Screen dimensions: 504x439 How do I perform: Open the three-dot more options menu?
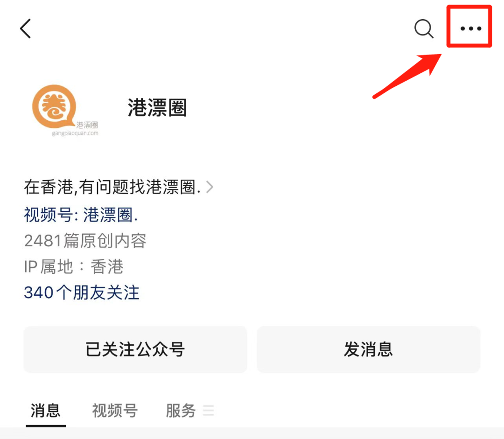(470, 28)
